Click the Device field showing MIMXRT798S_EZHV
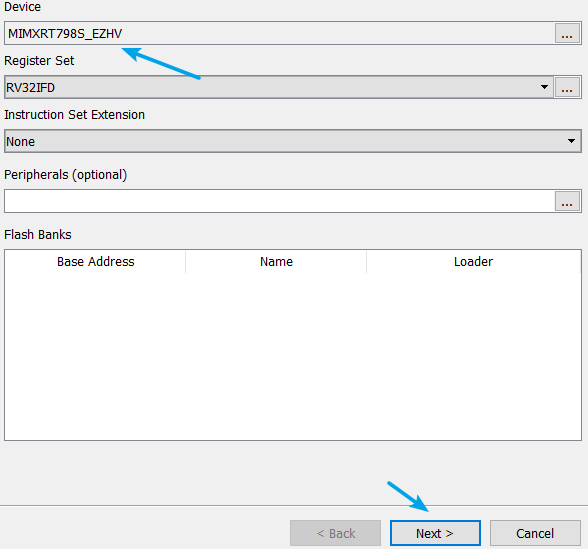This screenshot has width=588, height=549. click(x=279, y=33)
